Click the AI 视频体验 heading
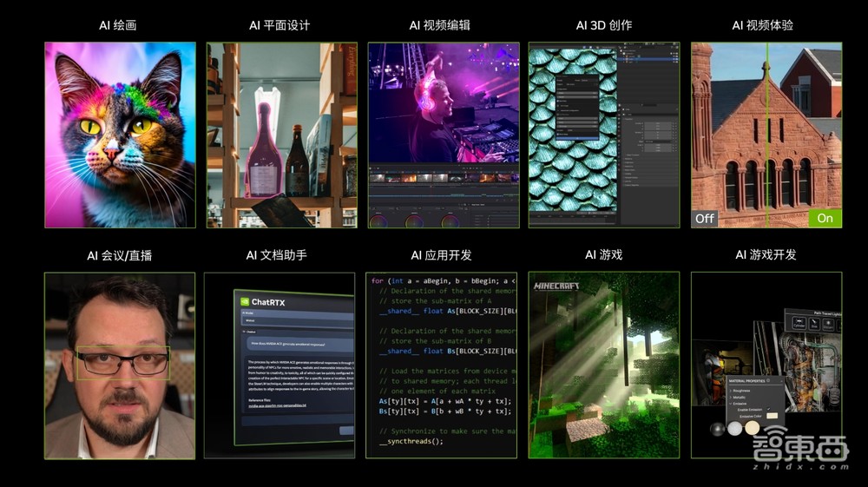Screen dimensions: 868x487 tap(762, 25)
